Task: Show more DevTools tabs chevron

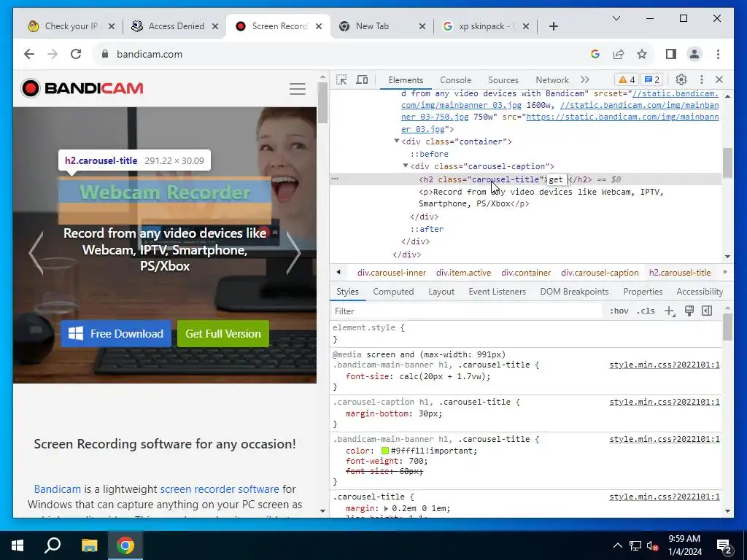Action: pyautogui.click(x=585, y=79)
